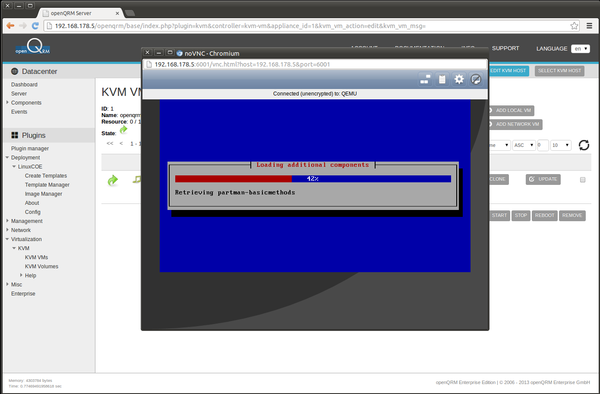600x394 pixels.
Task: Click the browser address bar
Action: tap(306, 26)
